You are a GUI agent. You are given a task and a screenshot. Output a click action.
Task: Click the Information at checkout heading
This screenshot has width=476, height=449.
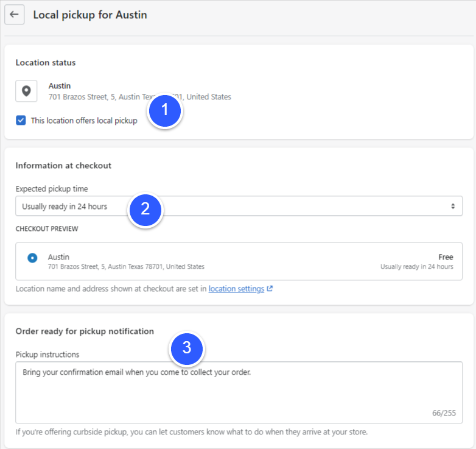[63, 166]
